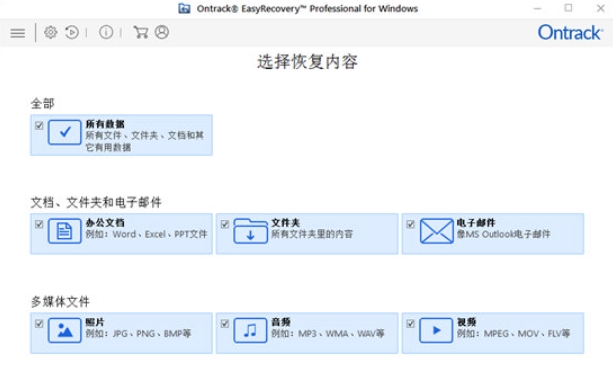Click the video play icon

[436, 330]
